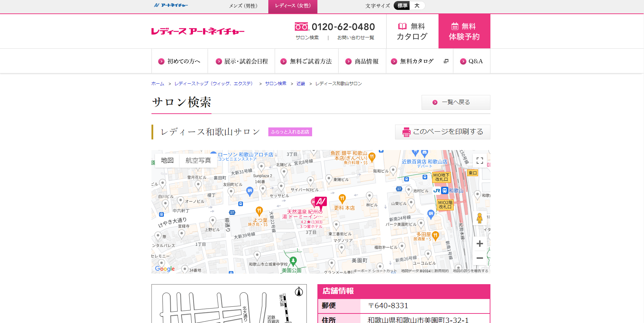Image resolution: width=644 pixels, height=323 pixels.
Task: Open the メンズ (男性) tab
Action: pos(243,6)
